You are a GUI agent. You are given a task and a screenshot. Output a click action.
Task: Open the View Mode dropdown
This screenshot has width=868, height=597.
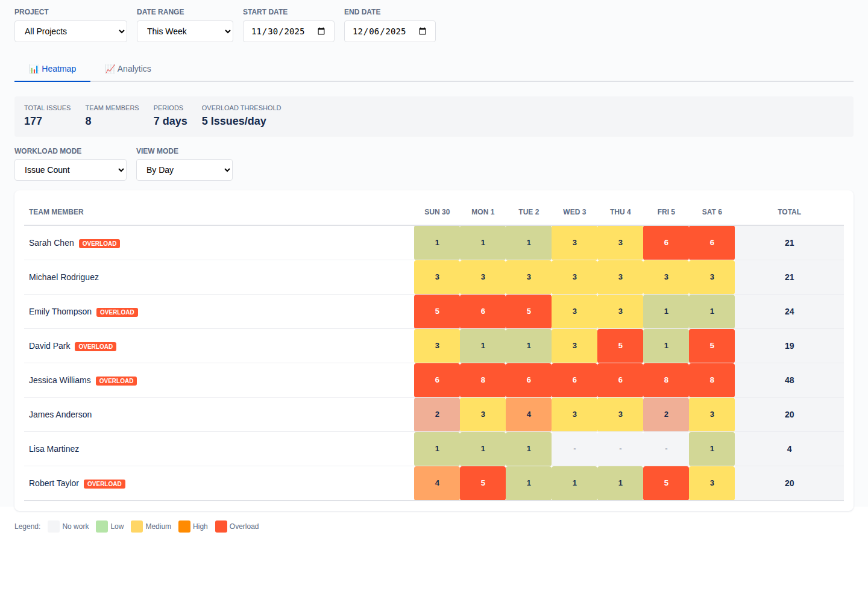tap(184, 170)
